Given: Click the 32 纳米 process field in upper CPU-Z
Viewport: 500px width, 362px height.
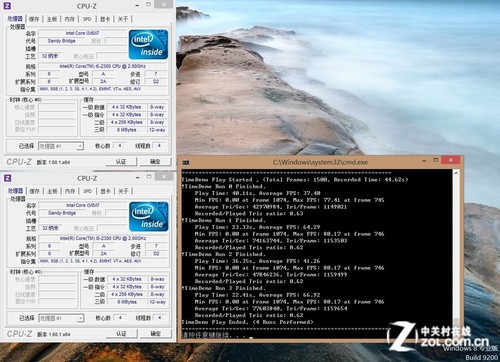Looking at the screenshot, I should [x=50, y=56].
